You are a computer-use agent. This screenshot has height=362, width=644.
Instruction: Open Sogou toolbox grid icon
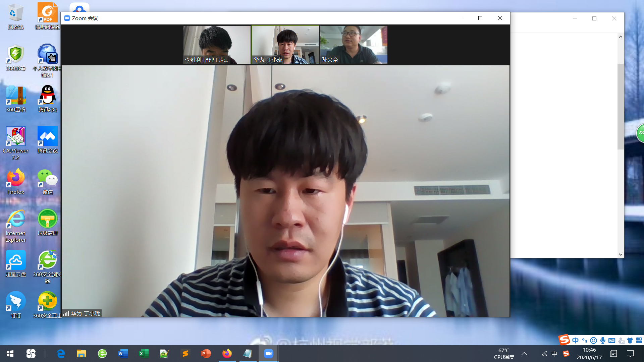coord(639,341)
